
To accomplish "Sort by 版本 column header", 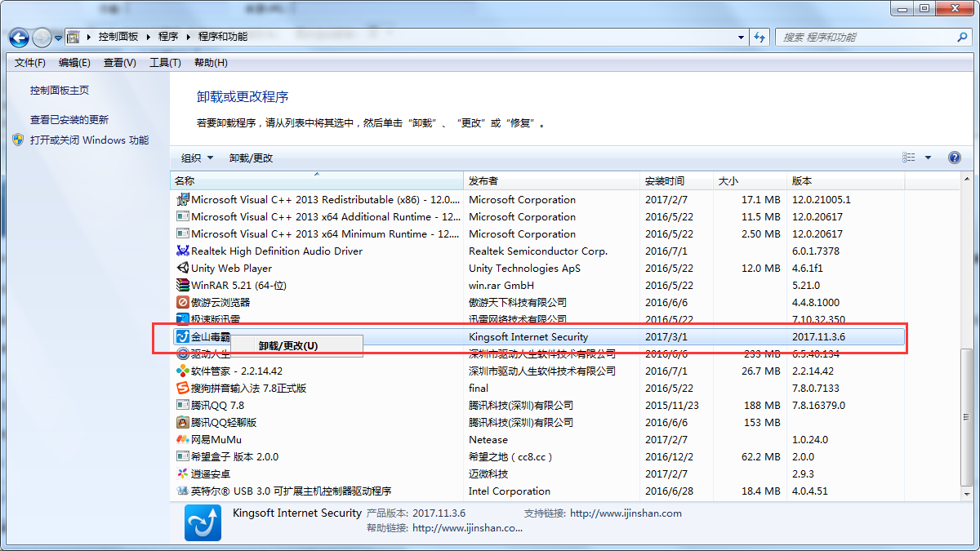I will pos(846,181).
